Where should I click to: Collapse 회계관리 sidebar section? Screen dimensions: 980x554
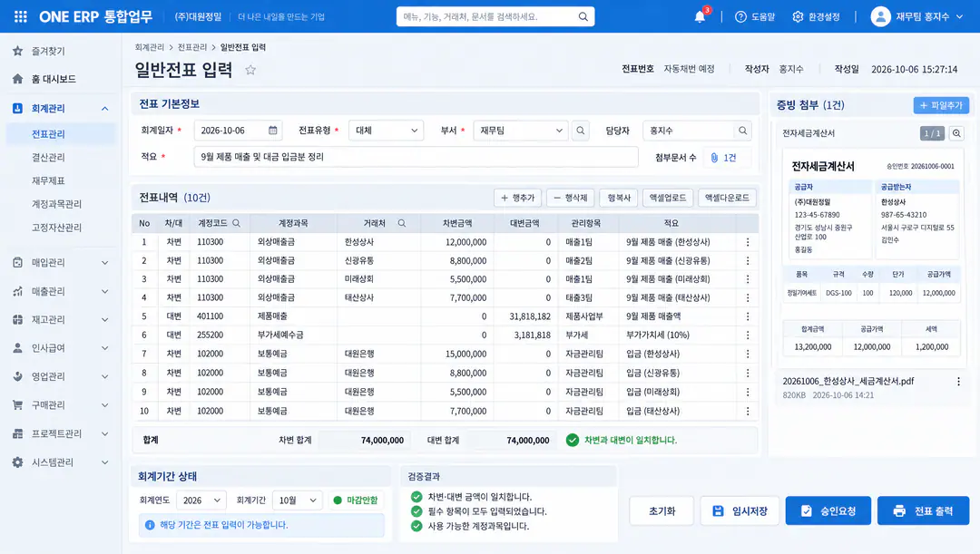pyautogui.click(x=104, y=109)
